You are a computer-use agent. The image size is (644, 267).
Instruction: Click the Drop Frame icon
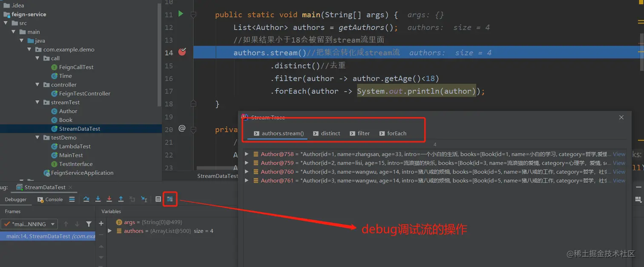(x=132, y=199)
